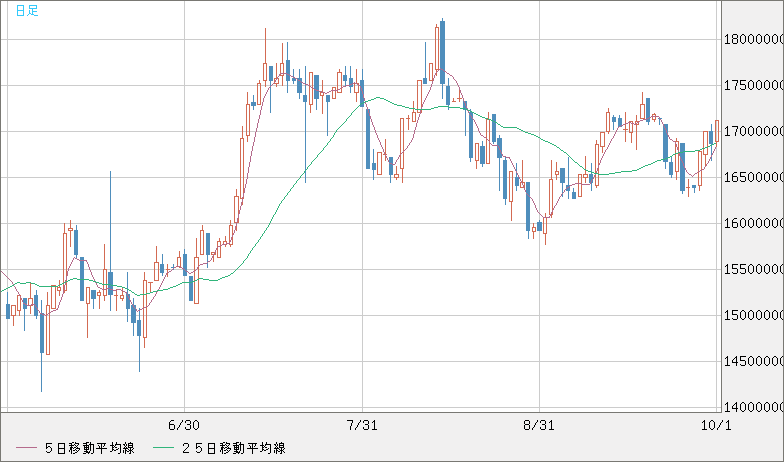This screenshot has height=462, width=784.
Task: Click the last candlestick at the chart's right edge
Action: [x=716, y=135]
